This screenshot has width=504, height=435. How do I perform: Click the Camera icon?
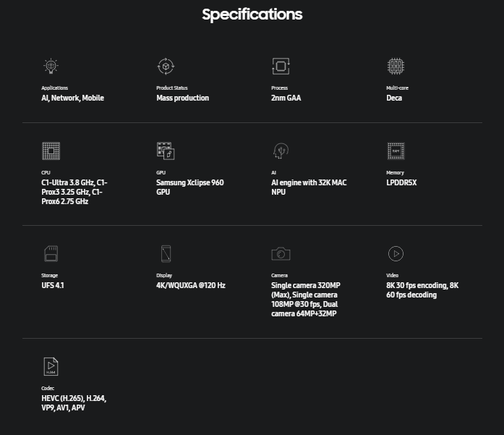[281, 254]
